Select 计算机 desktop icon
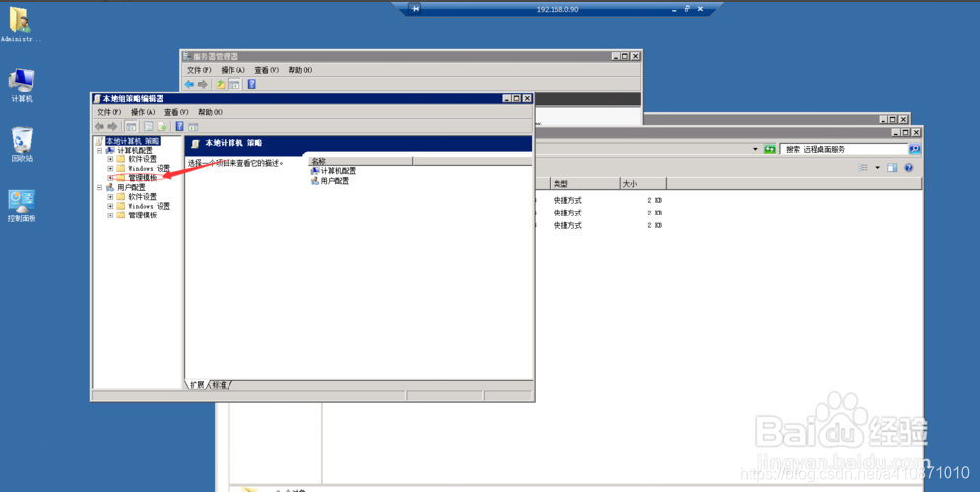 (x=22, y=86)
